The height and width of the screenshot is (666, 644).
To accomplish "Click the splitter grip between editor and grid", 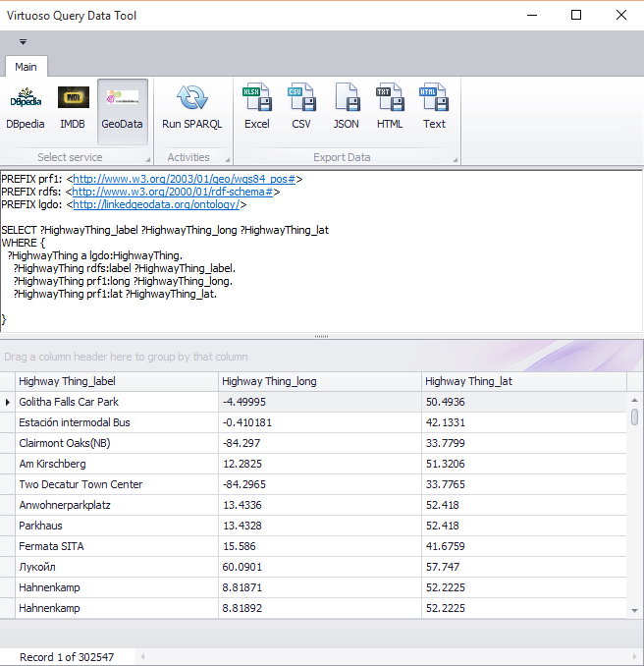I will 321,336.
